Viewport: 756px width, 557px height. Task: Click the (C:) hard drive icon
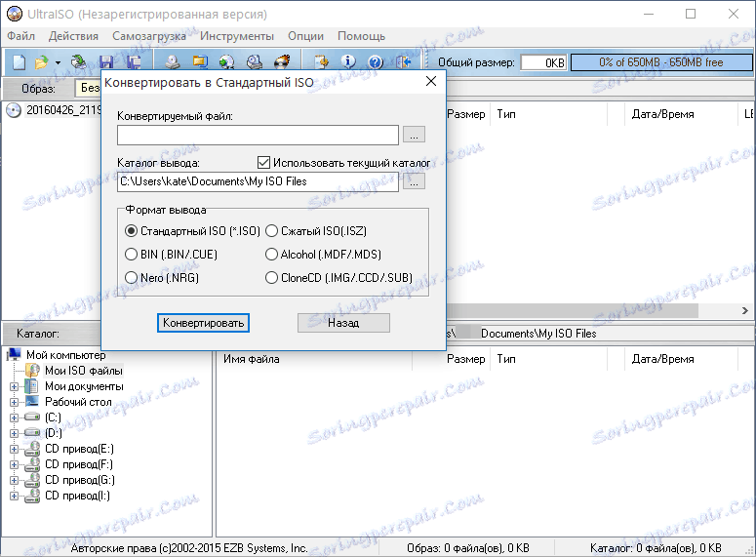tap(32, 417)
